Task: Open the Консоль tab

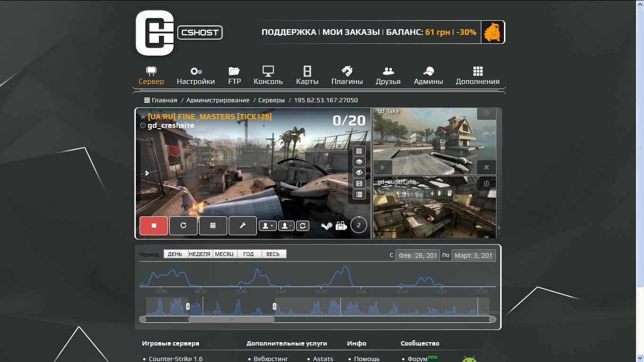Action: pos(268,75)
